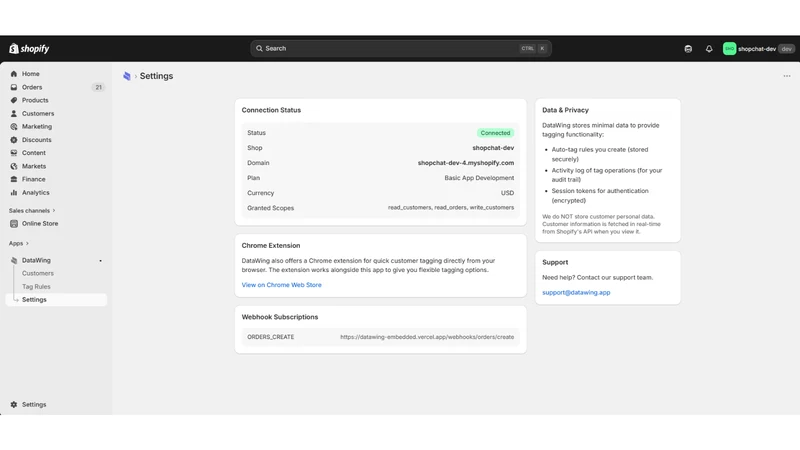Email support@datawing.app link
800x450 pixels.
click(x=576, y=293)
